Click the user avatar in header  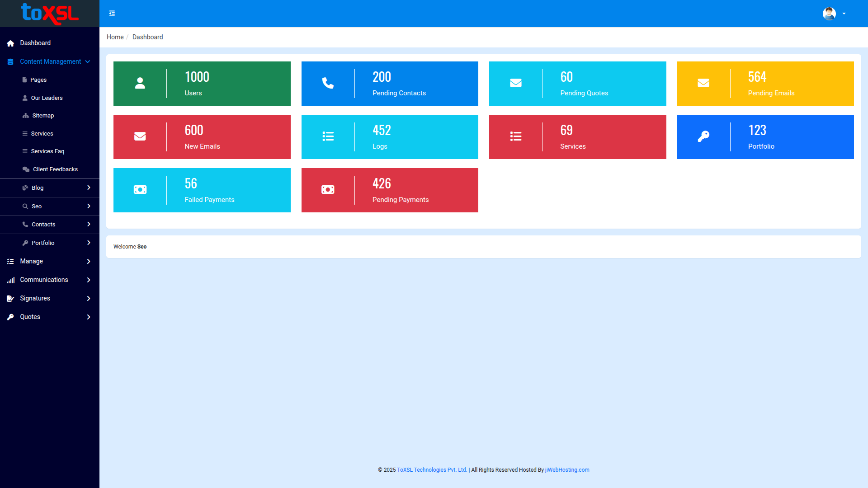(x=829, y=14)
